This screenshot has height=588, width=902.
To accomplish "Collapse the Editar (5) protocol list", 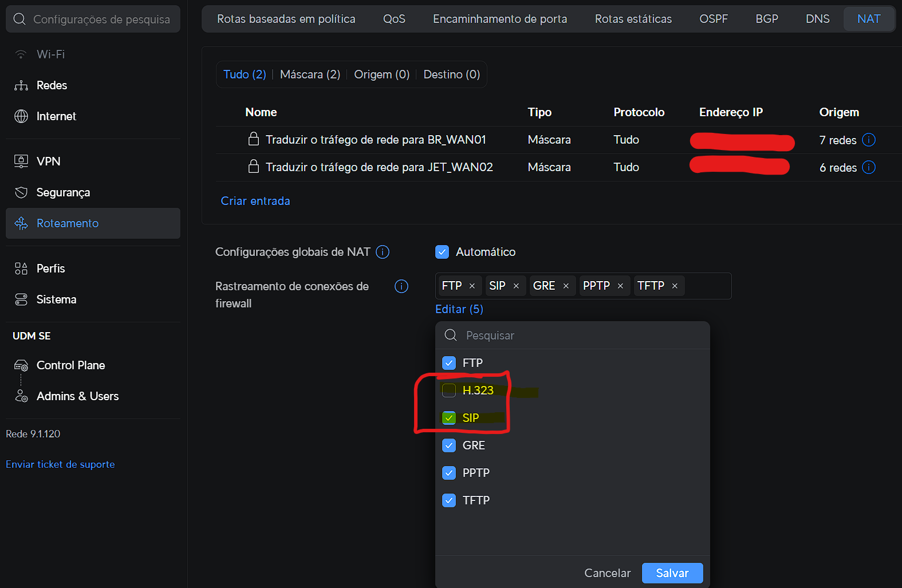I will tap(459, 309).
